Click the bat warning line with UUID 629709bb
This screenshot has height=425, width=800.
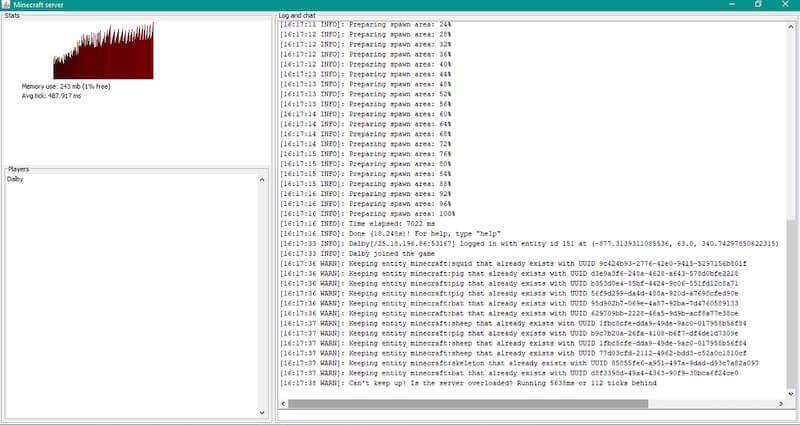(509, 313)
